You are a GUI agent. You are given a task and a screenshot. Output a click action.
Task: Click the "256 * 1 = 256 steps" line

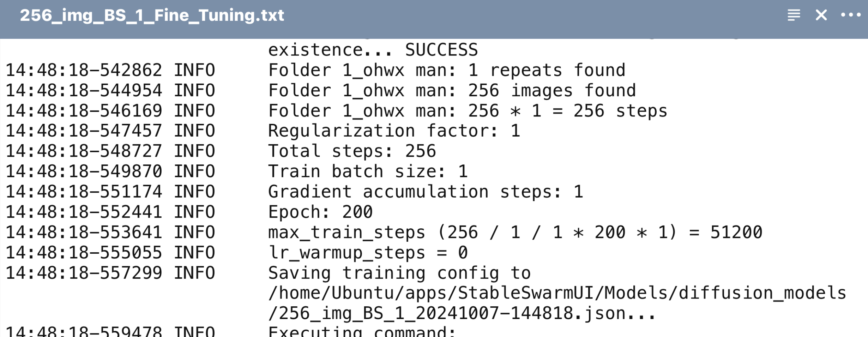coord(468,111)
